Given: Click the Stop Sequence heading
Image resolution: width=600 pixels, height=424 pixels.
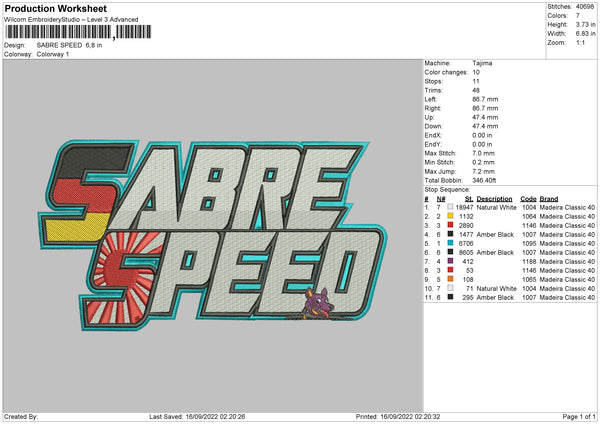Looking at the screenshot, I should coord(446,188).
